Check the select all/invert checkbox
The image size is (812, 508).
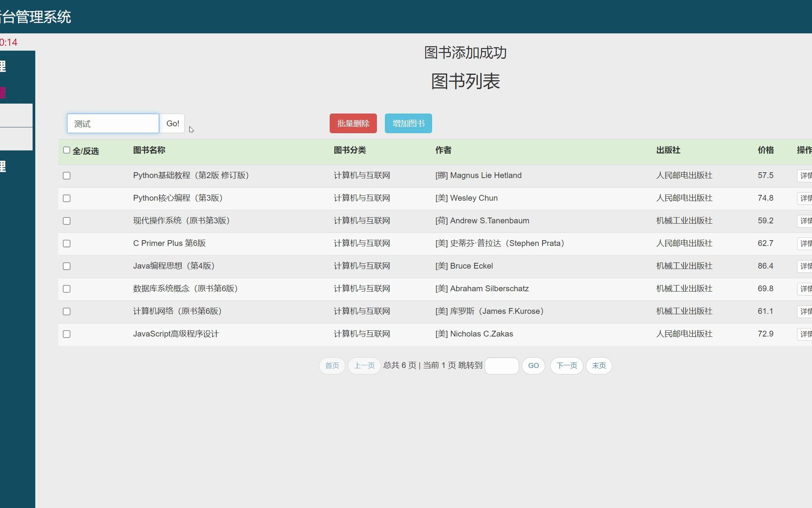pos(67,150)
